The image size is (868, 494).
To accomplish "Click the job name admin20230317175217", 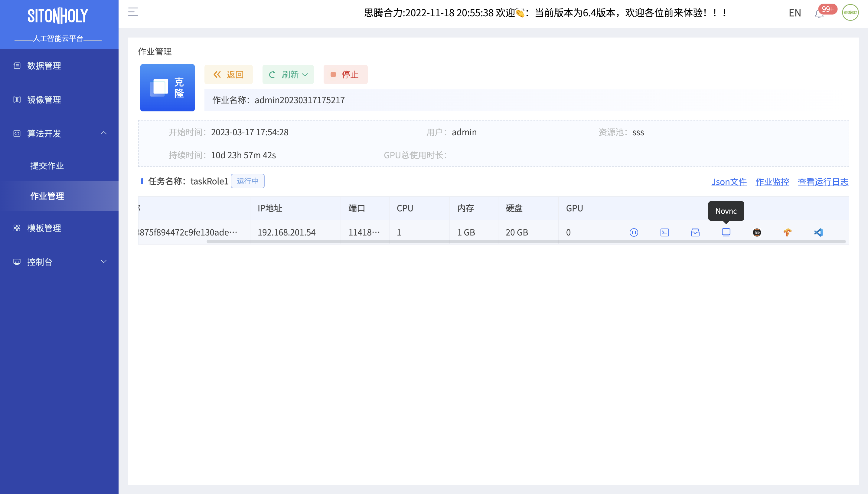I will click(x=300, y=100).
